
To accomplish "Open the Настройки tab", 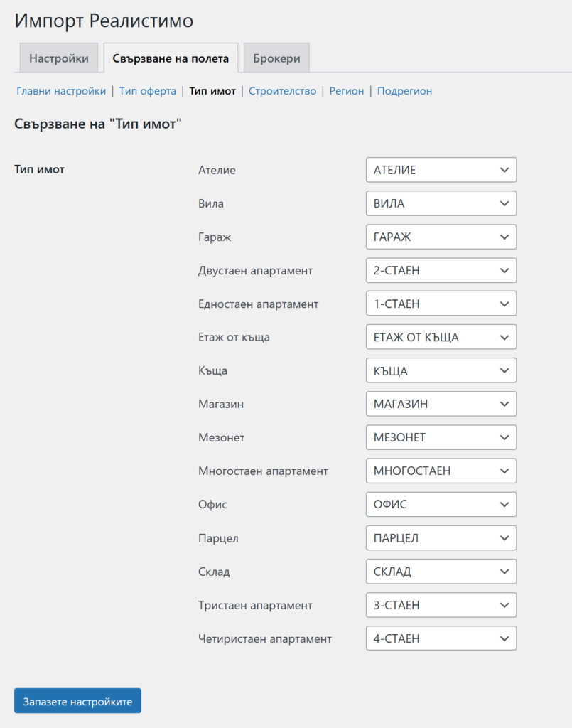I will [59, 58].
